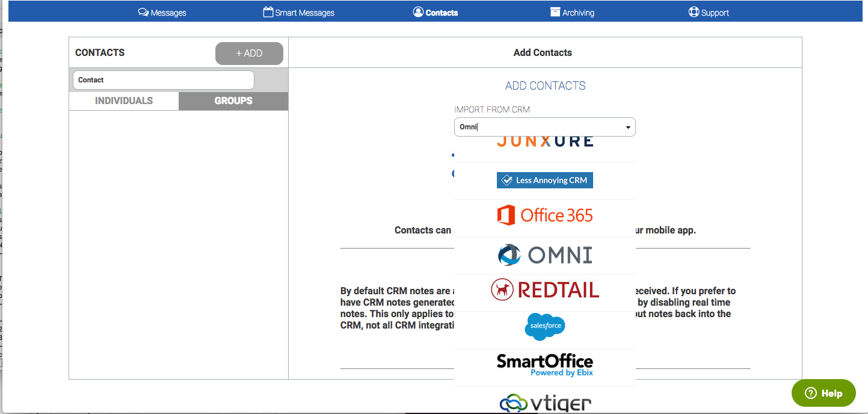
Task: Click the + ADD contact button
Action: [x=249, y=54]
